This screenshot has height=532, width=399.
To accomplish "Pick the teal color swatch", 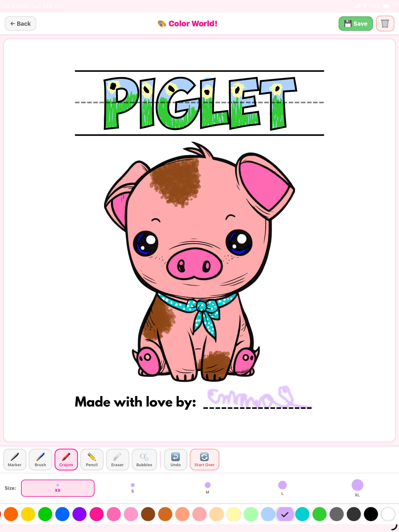I will [302, 514].
